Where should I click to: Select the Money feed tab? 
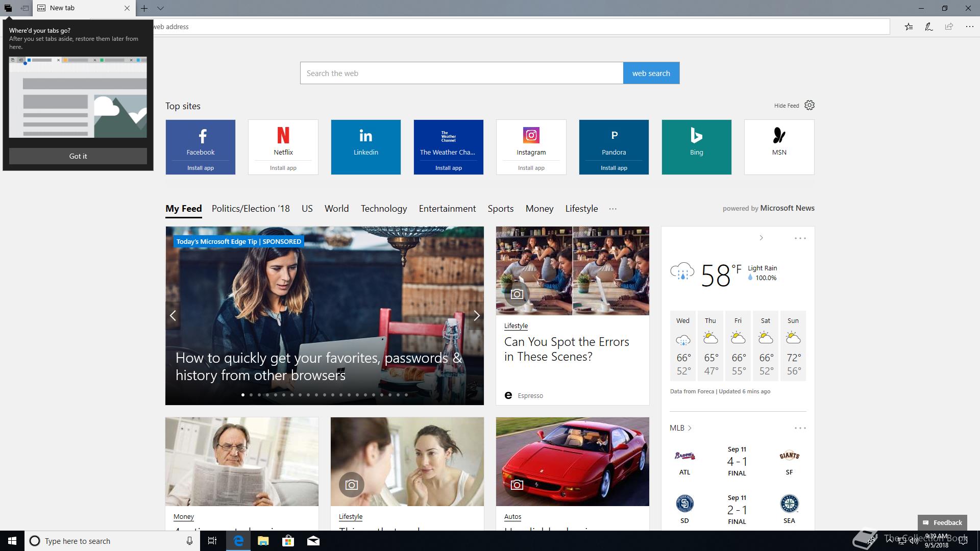point(540,209)
